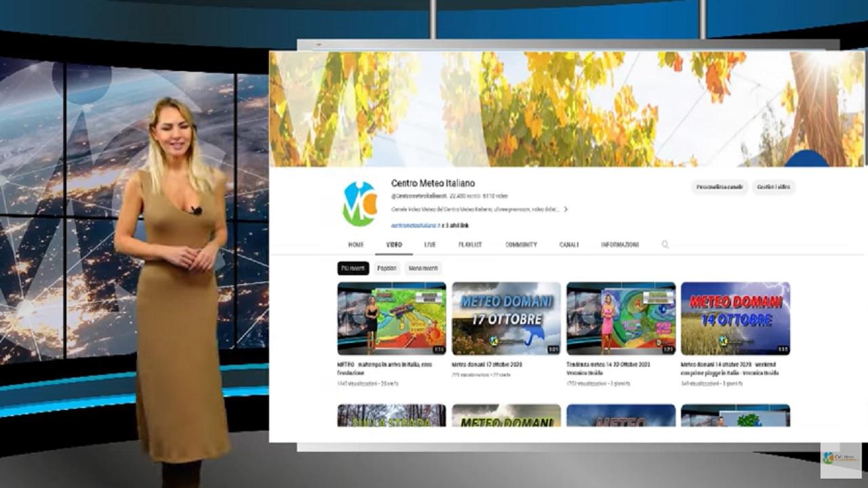Open the Meteo Domani 14 Ottobre thumbnail
The width and height of the screenshot is (868, 488).
click(x=736, y=319)
